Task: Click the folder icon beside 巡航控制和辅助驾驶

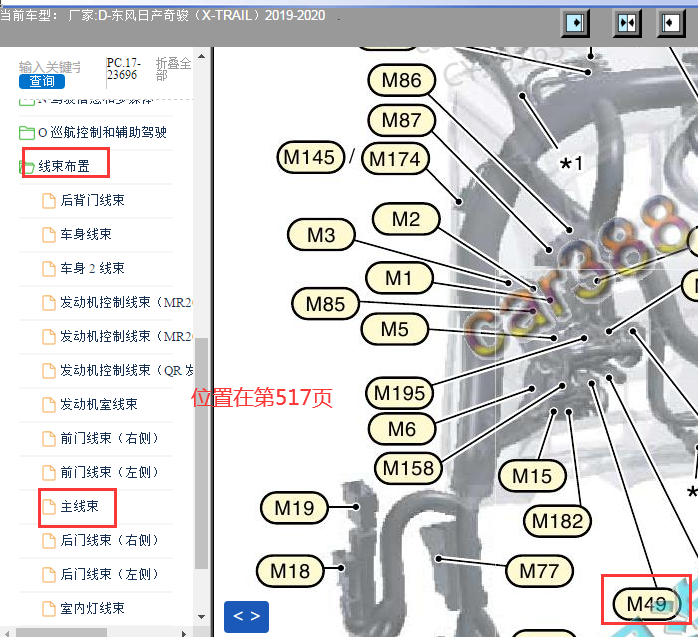Action: (27, 133)
